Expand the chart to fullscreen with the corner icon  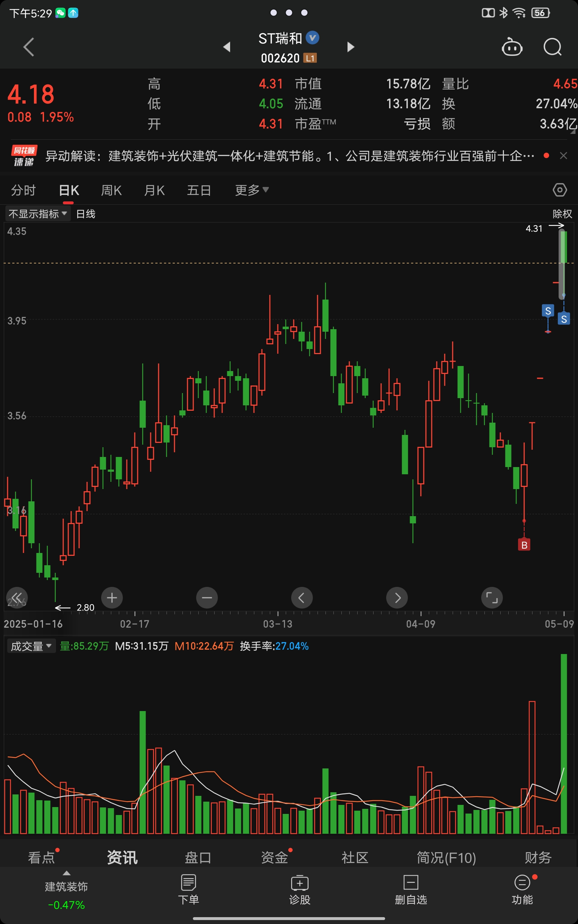click(492, 598)
